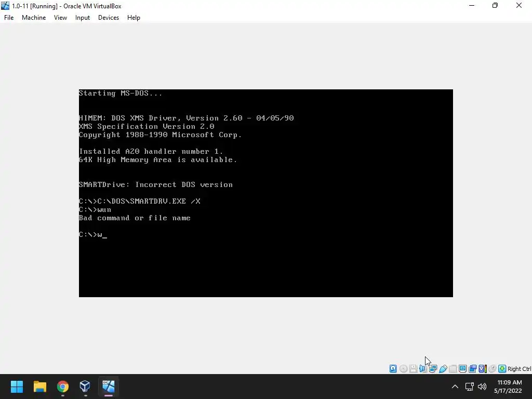Click the network adapters indicator icon
The width and height of the screenshot is (532, 399).
(433, 368)
